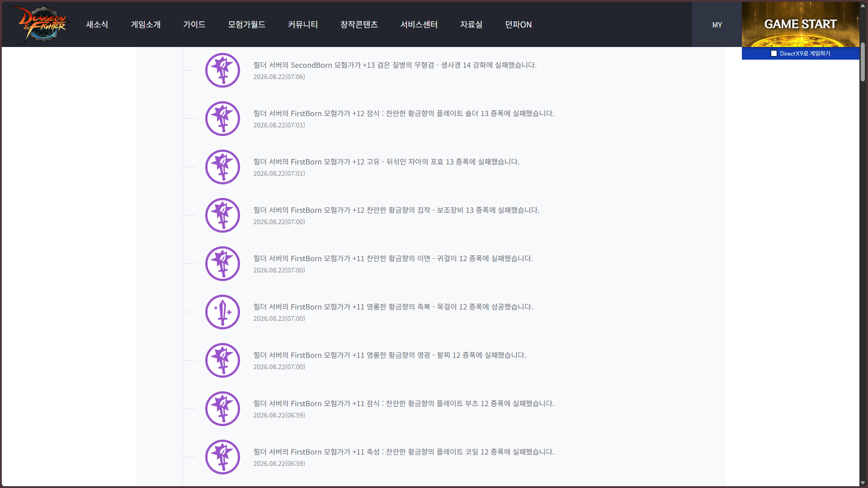The image size is (868, 488).
Task: Click the GAME START button
Action: [x=800, y=24]
